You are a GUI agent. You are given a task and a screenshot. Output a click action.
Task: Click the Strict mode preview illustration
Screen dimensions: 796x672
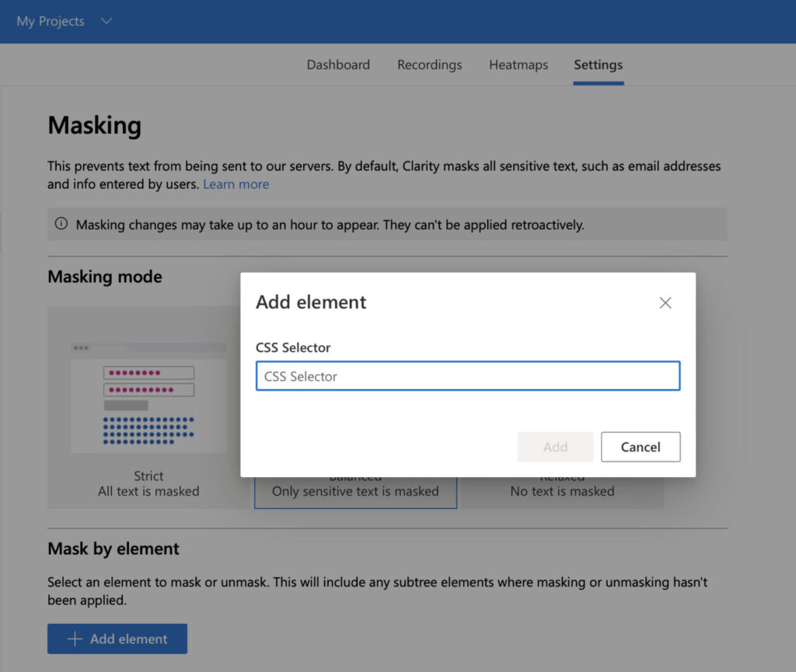pos(148,396)
